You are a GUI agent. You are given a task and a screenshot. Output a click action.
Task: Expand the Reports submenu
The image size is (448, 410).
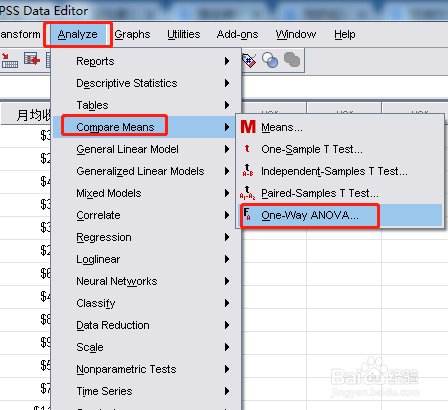click(147, 61)
